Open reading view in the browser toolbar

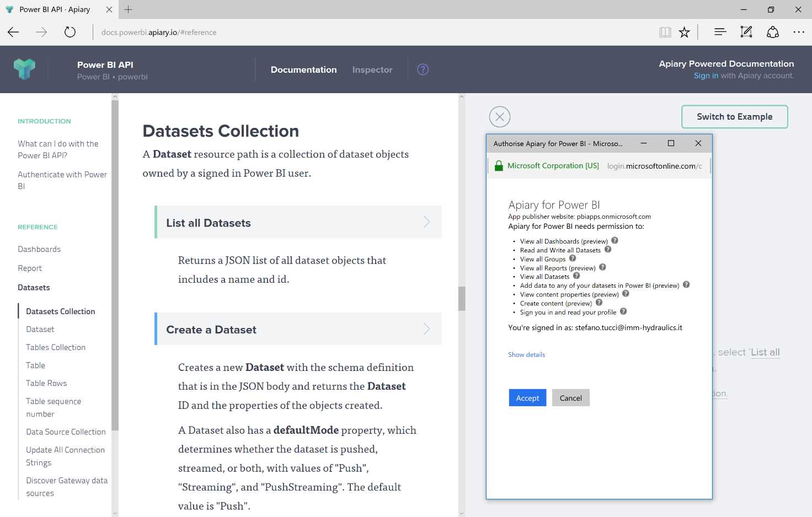click(665, 32)
